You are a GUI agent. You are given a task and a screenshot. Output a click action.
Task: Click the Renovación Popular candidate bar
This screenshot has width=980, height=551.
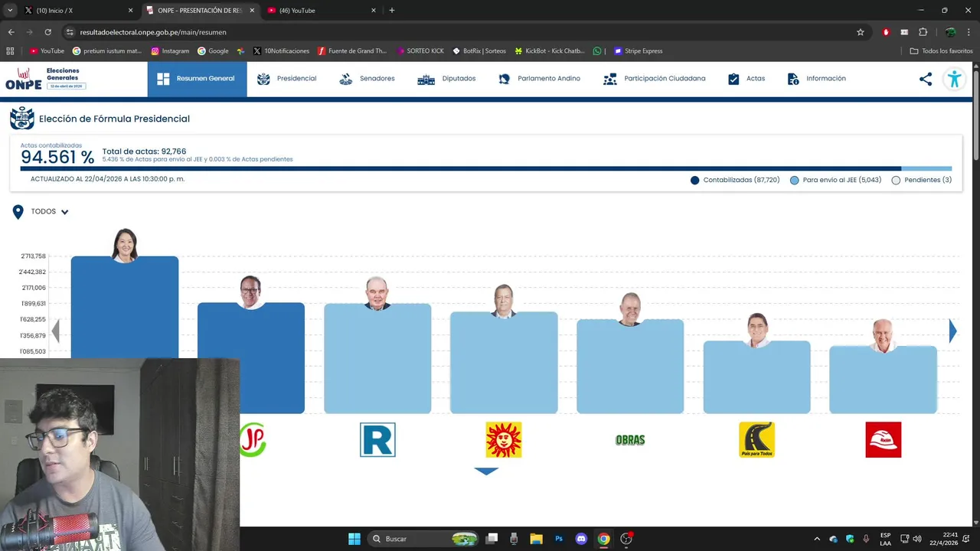[377, 358]
